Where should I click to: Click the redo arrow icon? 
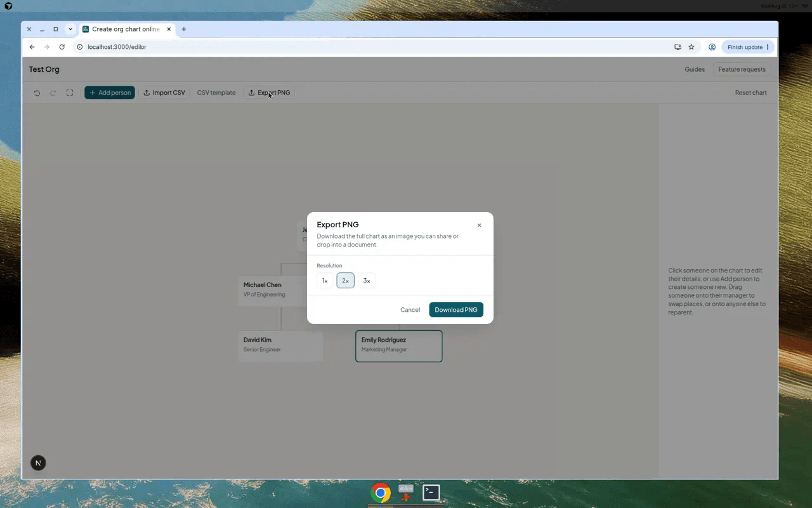(x=53, y=93)
